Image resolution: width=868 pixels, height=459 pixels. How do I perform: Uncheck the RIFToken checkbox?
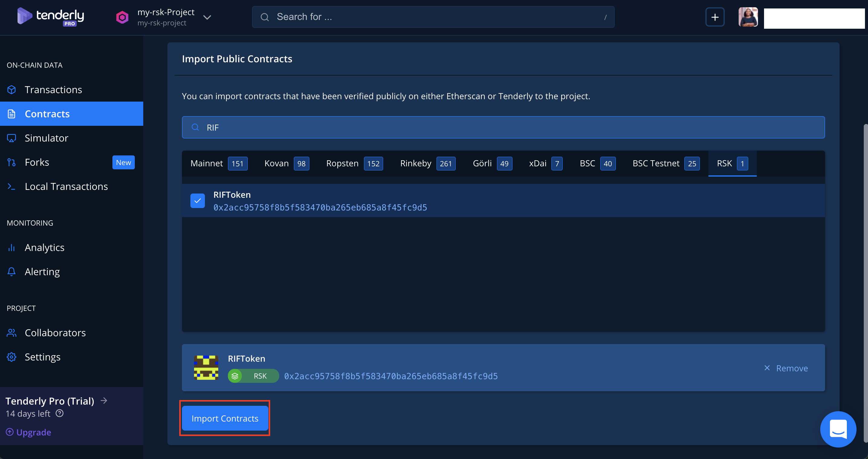tap(197, 200)
